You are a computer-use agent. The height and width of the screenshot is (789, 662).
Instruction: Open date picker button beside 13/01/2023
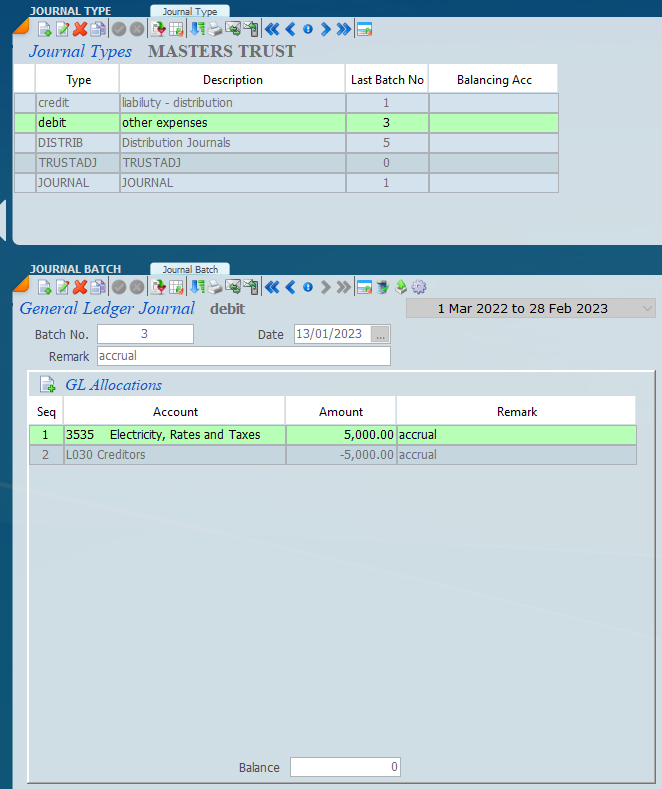[x=380, y=334]
